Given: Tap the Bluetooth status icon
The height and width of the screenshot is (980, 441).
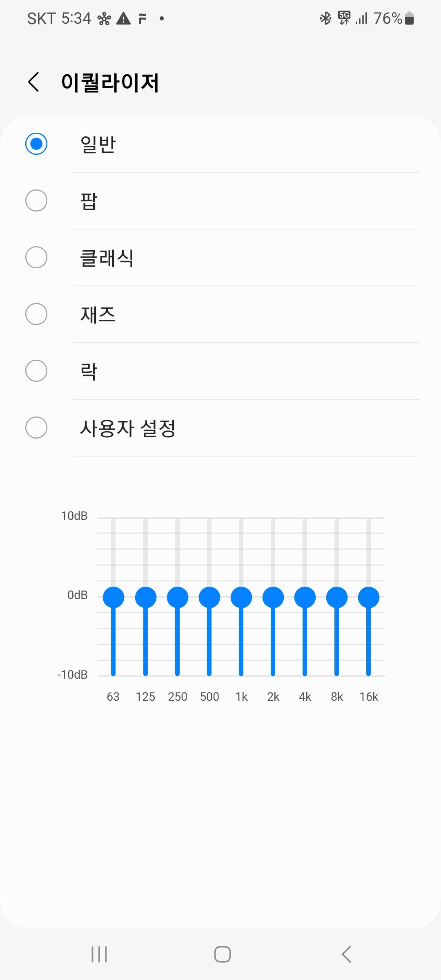Looking at the screenshot, I should coord(325,18).
